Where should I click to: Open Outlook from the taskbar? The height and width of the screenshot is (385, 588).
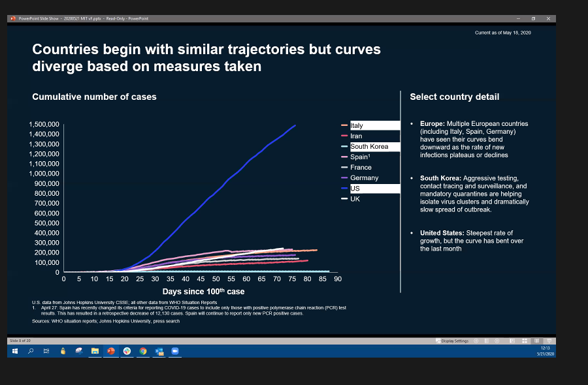click(x=159, y=351)
